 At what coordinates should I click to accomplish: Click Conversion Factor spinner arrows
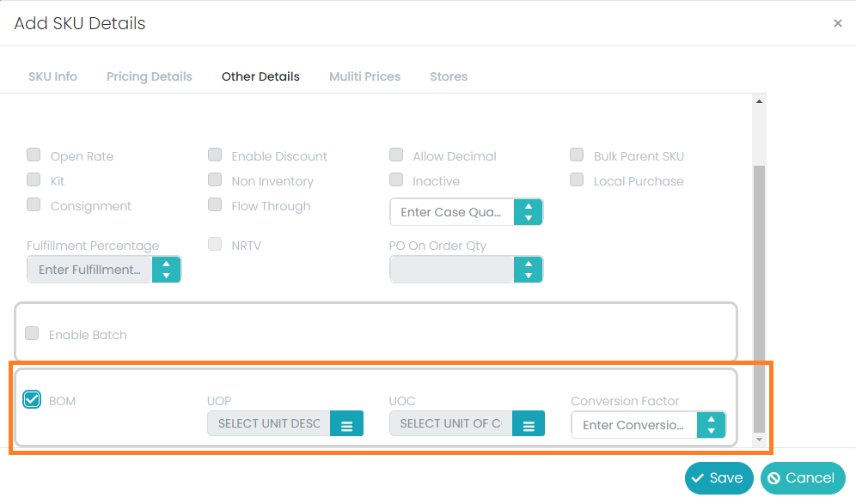pyautogui.click(x=711, y=425)
